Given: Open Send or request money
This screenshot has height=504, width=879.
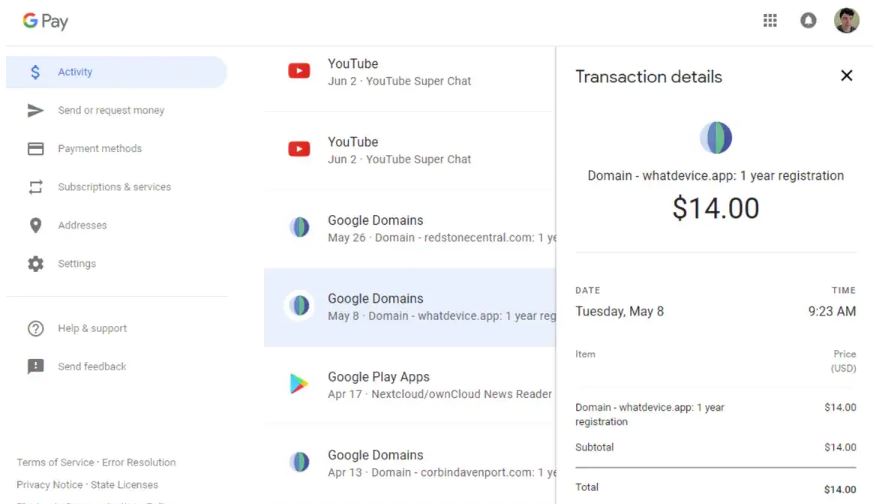Looking at the screenshot, I should point(111,110).
